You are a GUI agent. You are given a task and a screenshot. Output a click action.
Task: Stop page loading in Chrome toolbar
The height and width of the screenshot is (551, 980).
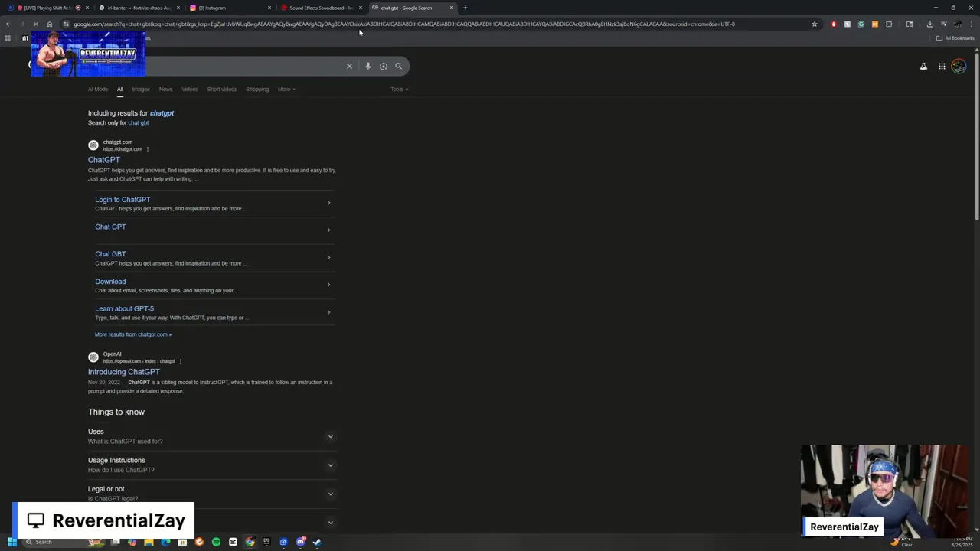coord(35,24)
